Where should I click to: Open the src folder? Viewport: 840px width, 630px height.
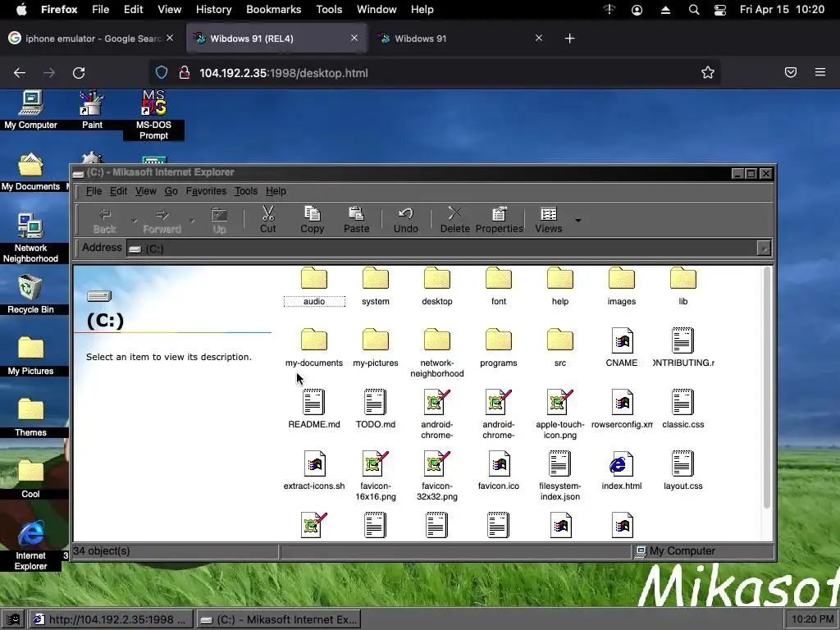tap(559, 348)
